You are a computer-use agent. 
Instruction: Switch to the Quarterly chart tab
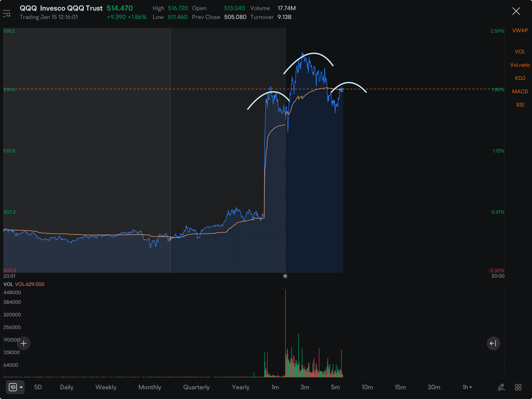point(196,387)
